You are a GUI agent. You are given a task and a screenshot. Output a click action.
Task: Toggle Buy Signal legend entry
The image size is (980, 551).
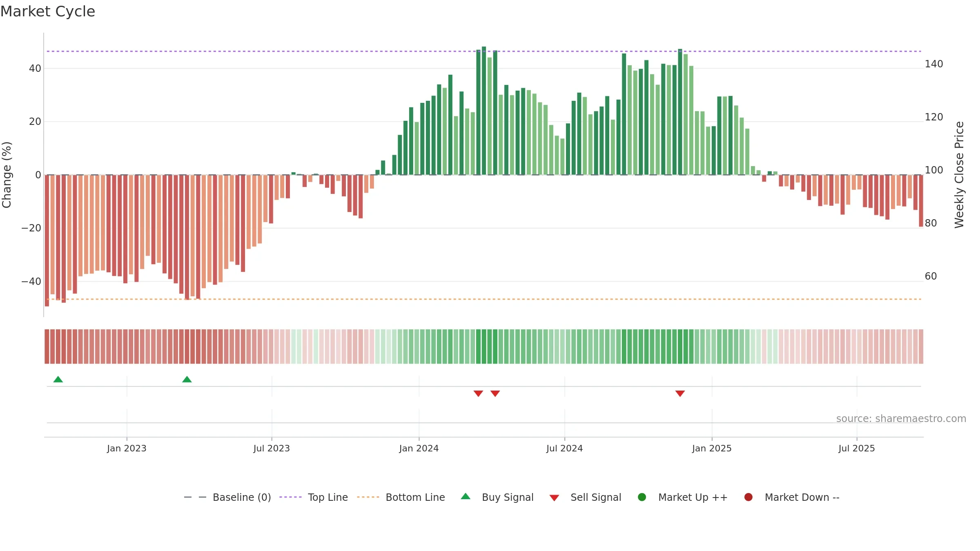point(497,497)
